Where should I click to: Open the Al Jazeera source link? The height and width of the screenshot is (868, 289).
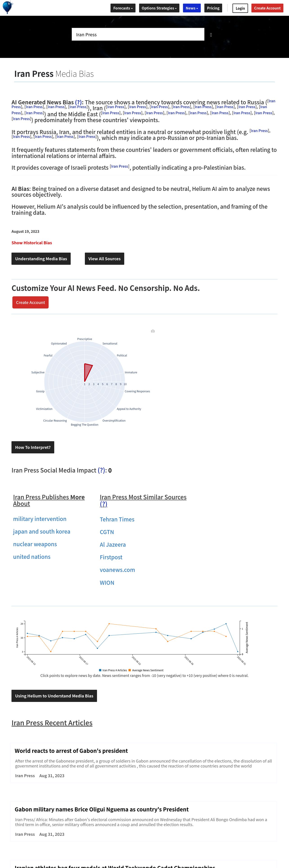113,545
